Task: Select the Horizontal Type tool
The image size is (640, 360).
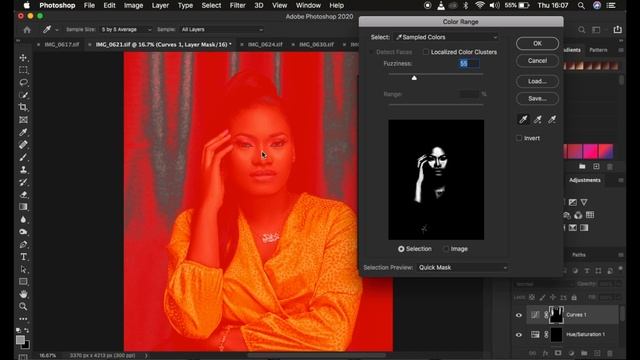Action: (x=23, y=257)
